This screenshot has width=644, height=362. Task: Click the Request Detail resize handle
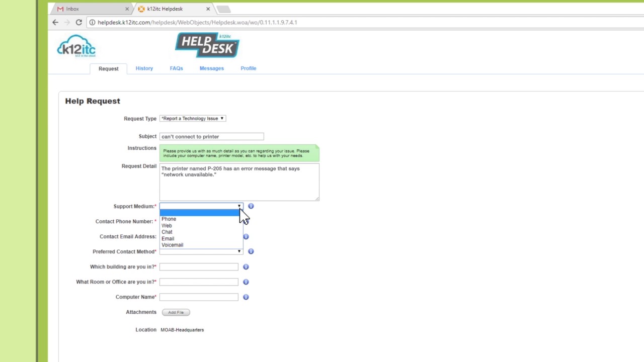(317, 199)
